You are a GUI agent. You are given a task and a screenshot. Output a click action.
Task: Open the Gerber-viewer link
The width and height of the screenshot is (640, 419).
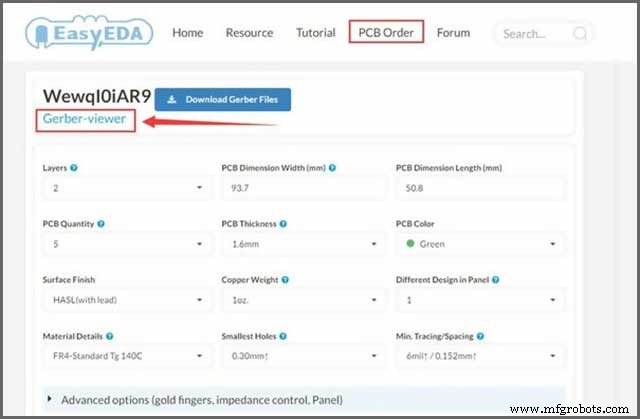tap(84, 119)
